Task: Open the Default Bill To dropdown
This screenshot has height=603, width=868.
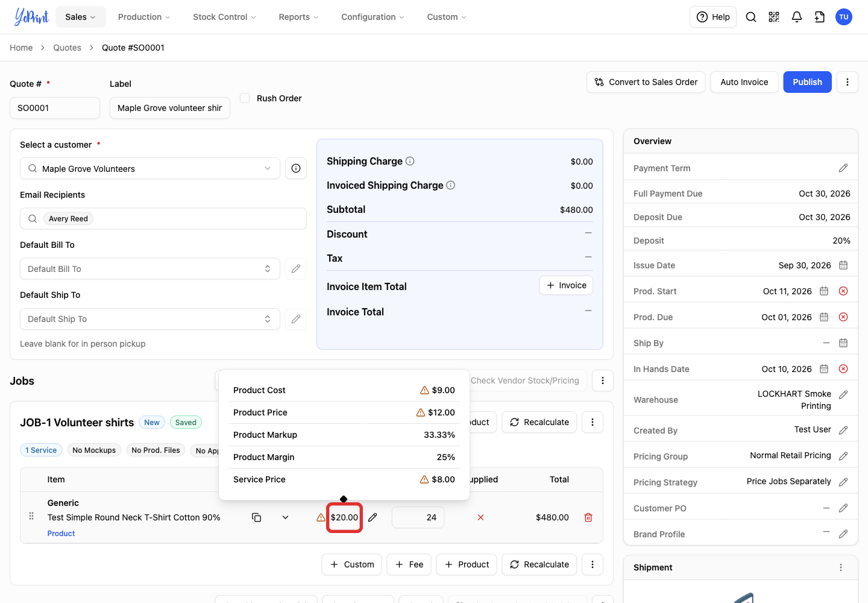Action: click(x=150, y=269)
